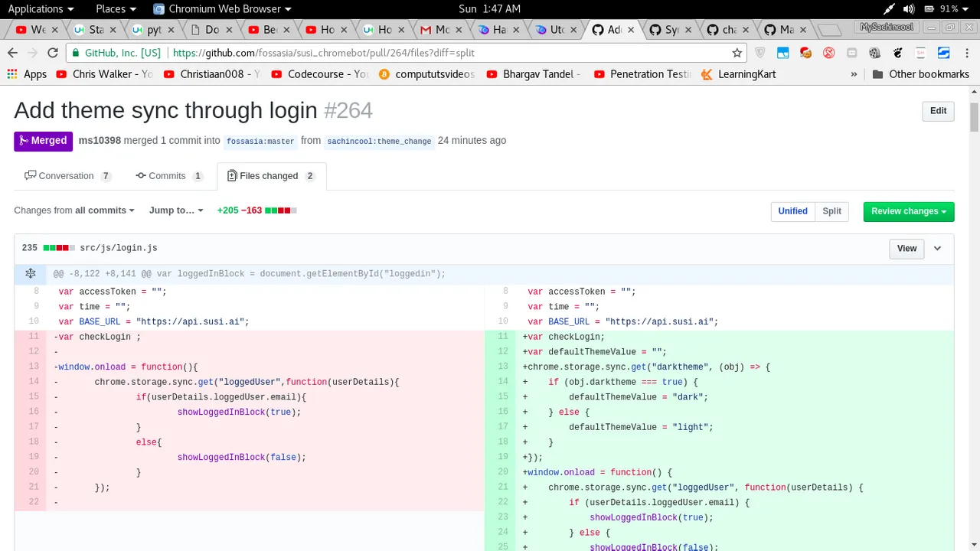Bookmark this page with the star icon
Viewport: 980px width, 551px height.
pyautogui.click(x=737, y=53)
